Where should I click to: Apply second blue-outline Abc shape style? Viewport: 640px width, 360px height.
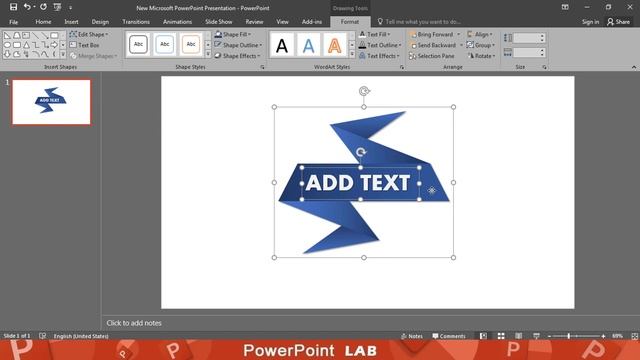(164, 44)
